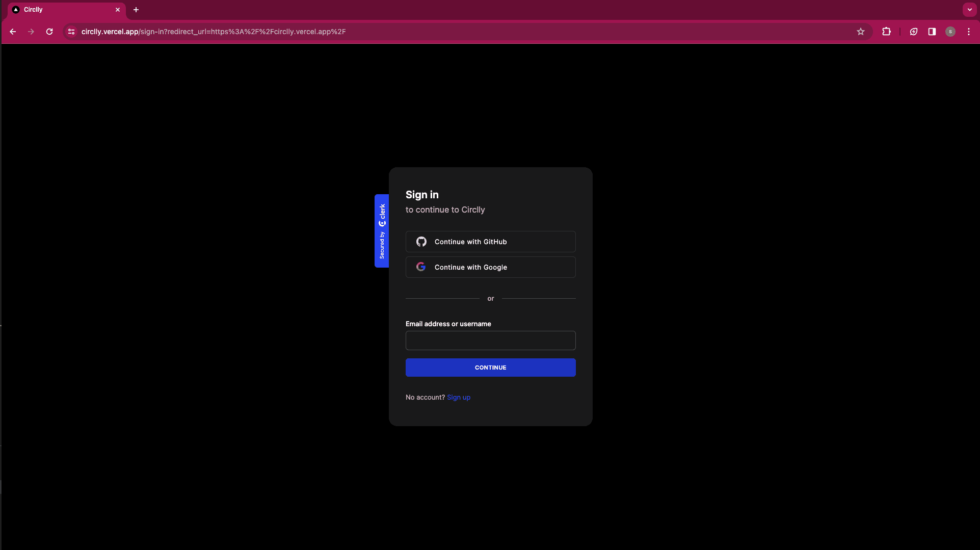This screenshot has width=980, height=550.
Task: Toggle the browser side panel
Action: 932,32
